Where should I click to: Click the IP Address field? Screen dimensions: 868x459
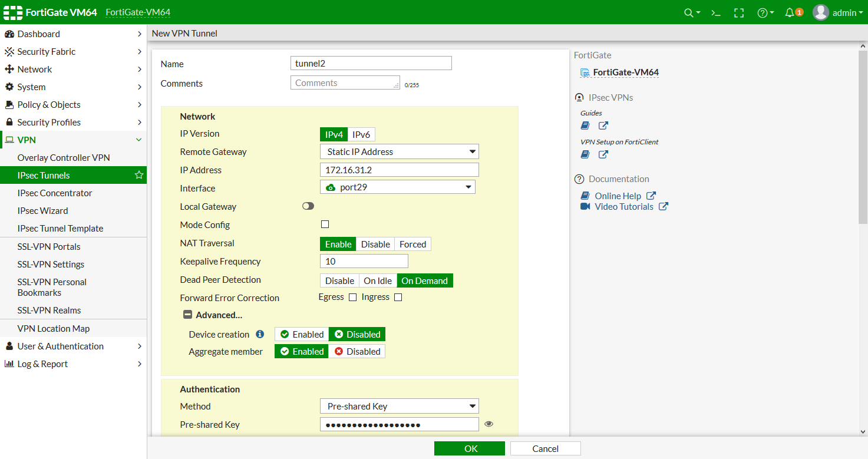[400, 170]
